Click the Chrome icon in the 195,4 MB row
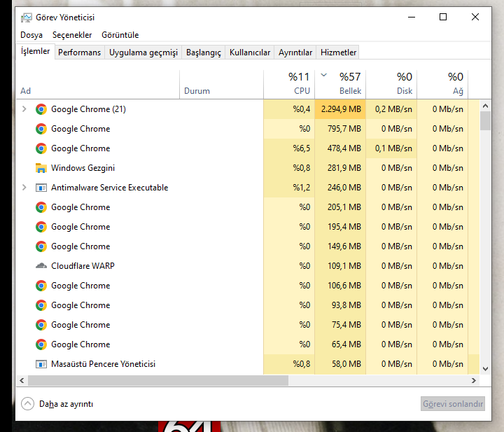The width and height of the screenshot is (504, 432). [x=41, y=227]
